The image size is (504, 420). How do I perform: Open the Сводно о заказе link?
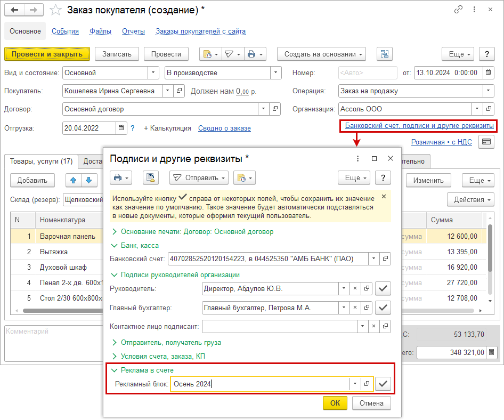tap(224, 128)
